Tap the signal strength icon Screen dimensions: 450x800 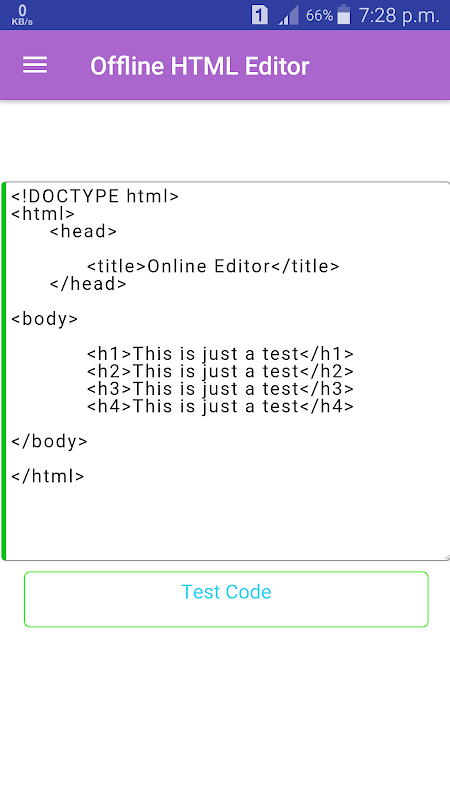pos(288,16)
